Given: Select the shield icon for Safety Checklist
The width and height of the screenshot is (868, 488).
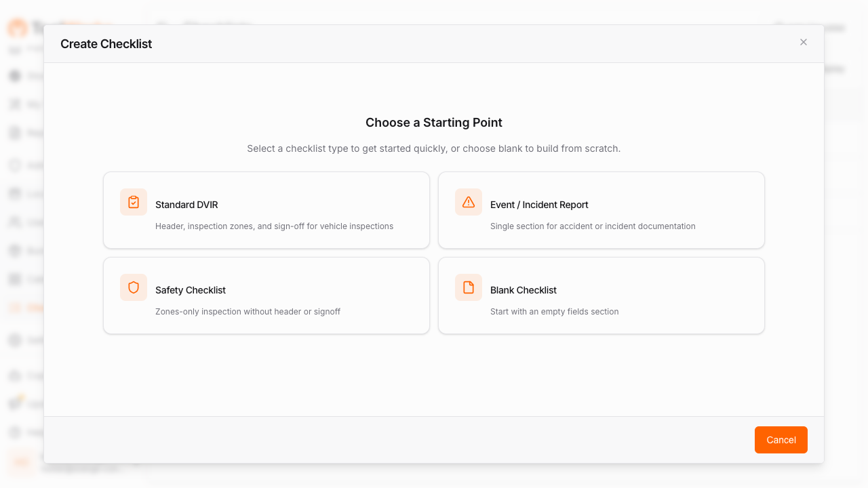Looking at the screenshot, I should click(x=133, y=287).
